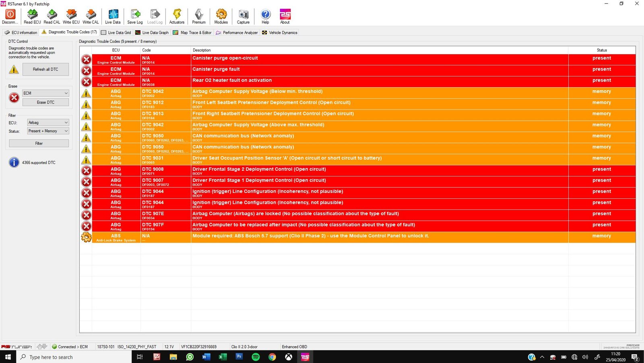Open the Vehicle Dynamics tab

[280, 33]
